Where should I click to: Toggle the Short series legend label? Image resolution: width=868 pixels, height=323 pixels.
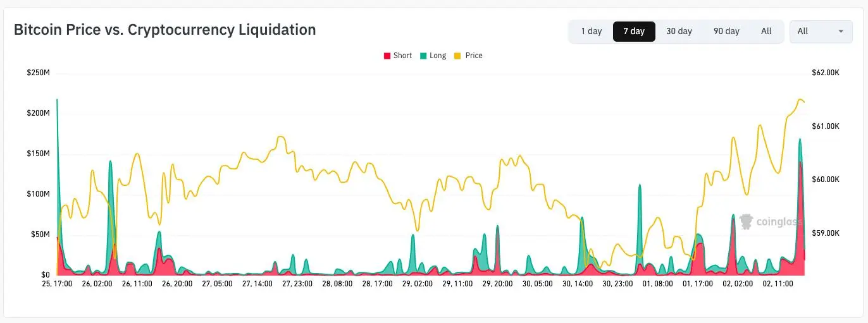pos(402,56)
